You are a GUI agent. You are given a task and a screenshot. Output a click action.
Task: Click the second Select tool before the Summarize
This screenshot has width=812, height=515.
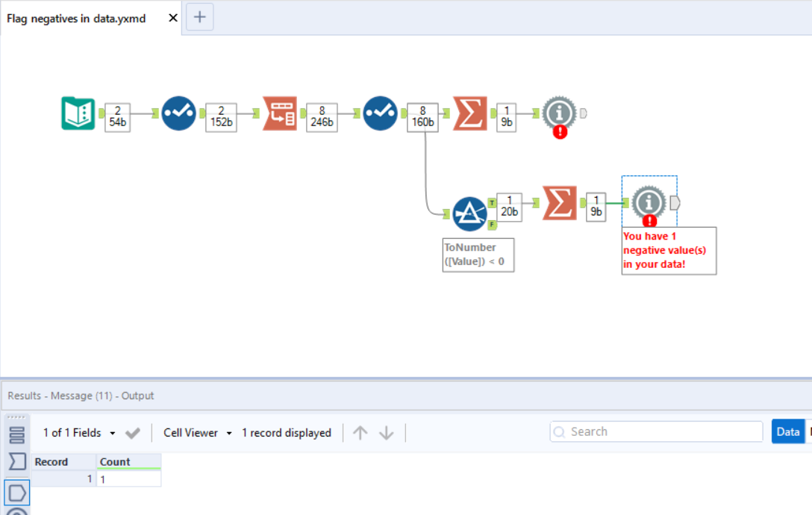click(x=381, y=113)
